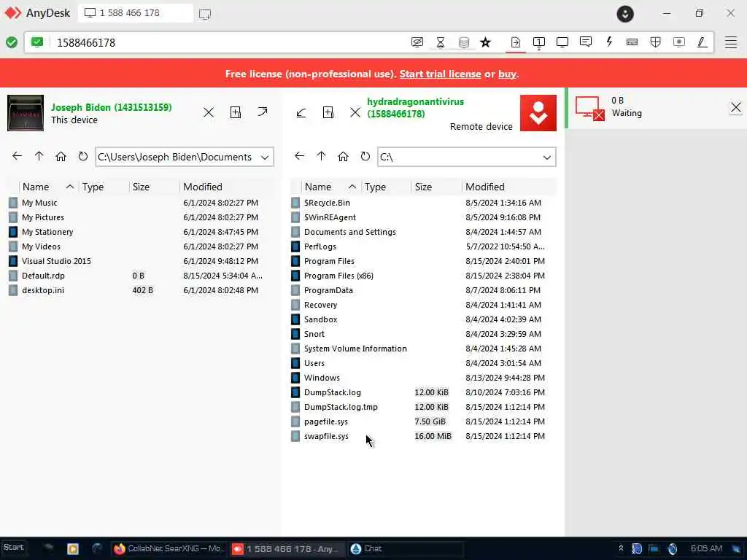Create new folder in local device panel
The width and height of the screenshot is (747, 560).
point(236,112)
